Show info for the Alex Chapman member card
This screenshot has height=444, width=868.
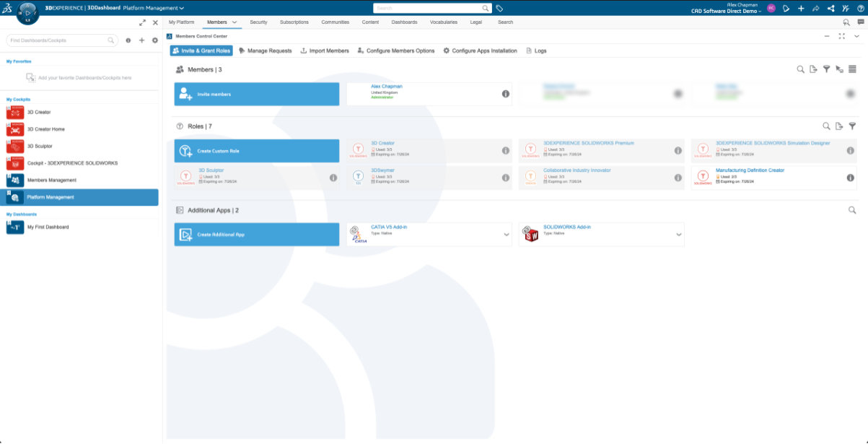pos(505,94)
